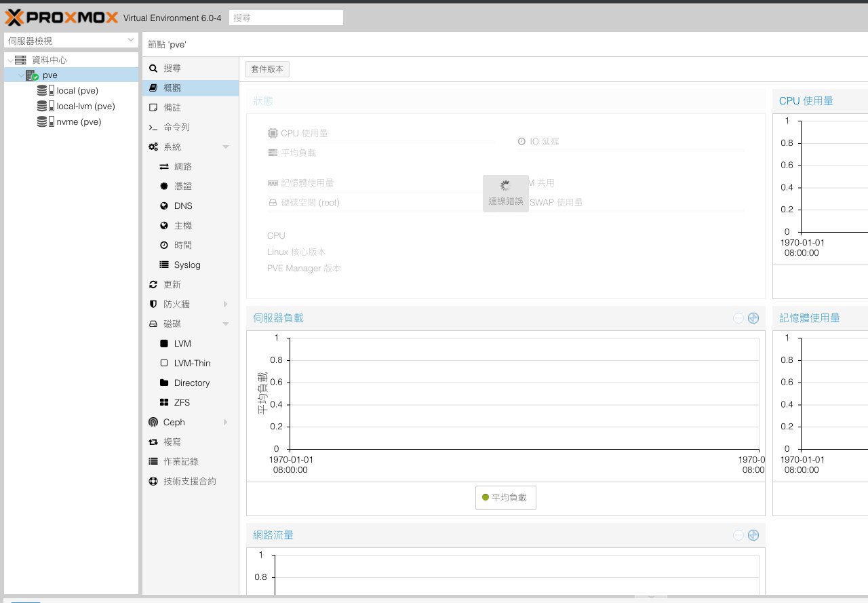This screenshot has width=868, height=603.
Task: Click the 節點 'pve' header text
Action: click(x=167, y=45)
